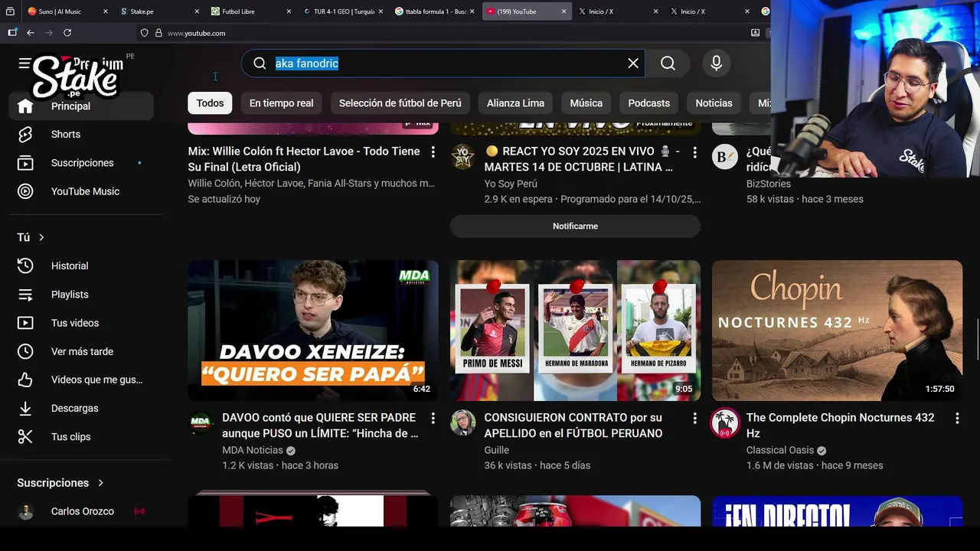
Task: Click the browser reload icon
Action: [67, 33]
